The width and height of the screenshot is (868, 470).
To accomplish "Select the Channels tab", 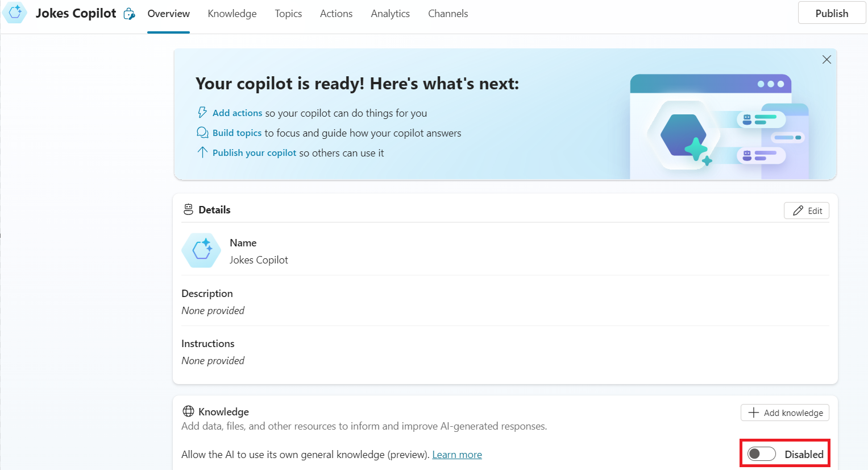I will (x=448, y=14).
